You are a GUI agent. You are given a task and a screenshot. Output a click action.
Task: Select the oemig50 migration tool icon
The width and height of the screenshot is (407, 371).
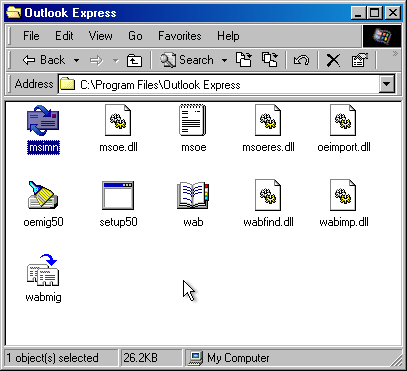point(43,195)
